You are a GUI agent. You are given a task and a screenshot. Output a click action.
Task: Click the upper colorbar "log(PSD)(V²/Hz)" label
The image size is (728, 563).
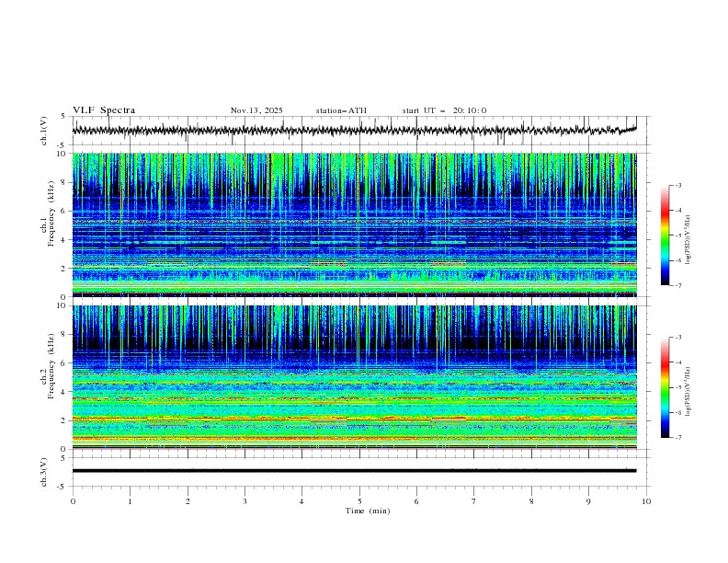688,240
